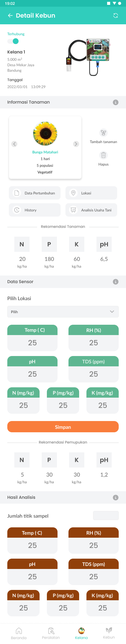The width and height of the screenshot is (126, 644).
Task: Click the Jumlah titik sampel field
Action: pyautogui.click(x=106, y=516)
